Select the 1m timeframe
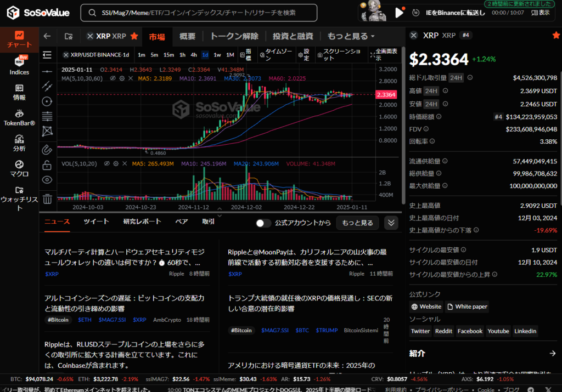The height and width of the screenshot is (392, 562). point(142,55)
